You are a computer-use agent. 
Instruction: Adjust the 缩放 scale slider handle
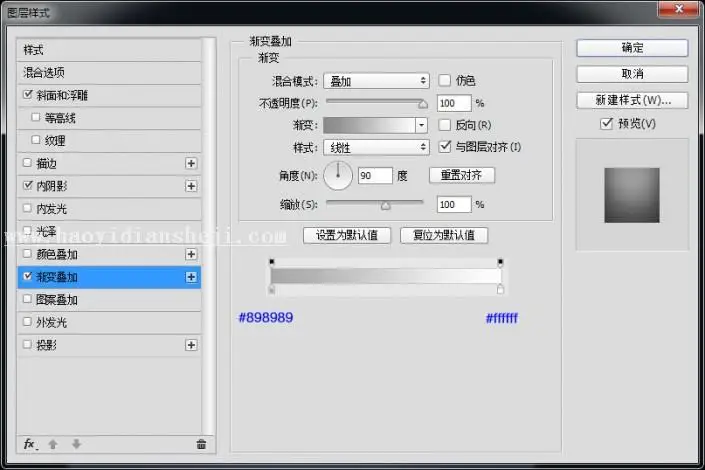385,206
